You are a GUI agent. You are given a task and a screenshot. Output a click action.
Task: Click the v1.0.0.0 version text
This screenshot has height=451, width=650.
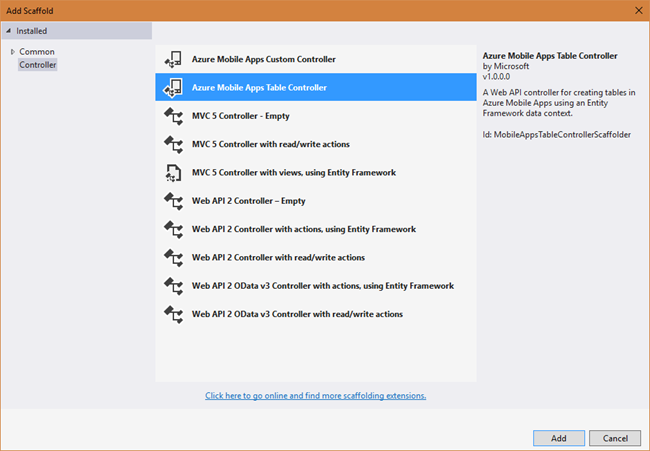[x=496, y=77]
